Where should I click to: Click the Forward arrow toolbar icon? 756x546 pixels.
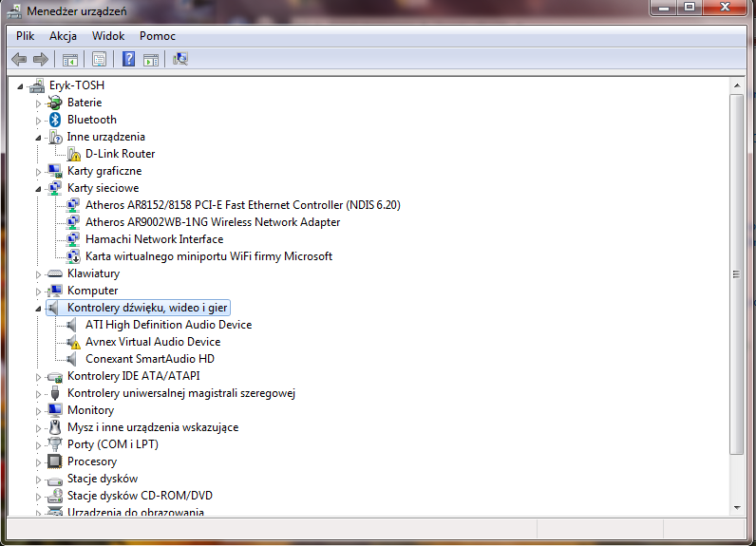pos(41,59)
